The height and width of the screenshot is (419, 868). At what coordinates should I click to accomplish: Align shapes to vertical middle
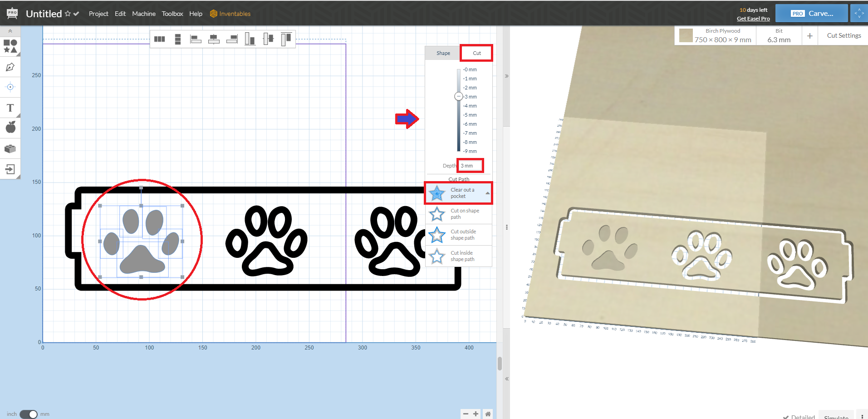268,39
